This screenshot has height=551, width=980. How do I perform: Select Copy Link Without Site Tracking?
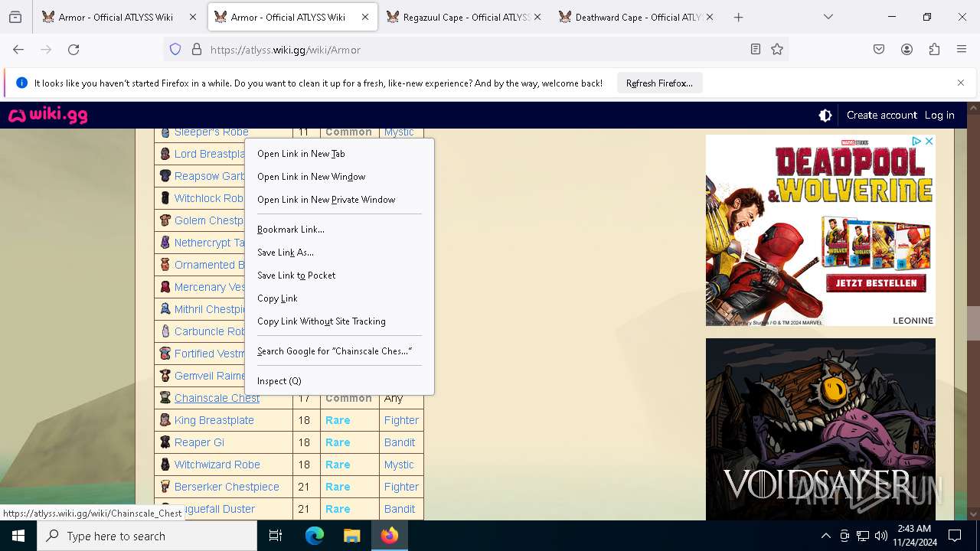click(339, 321)
